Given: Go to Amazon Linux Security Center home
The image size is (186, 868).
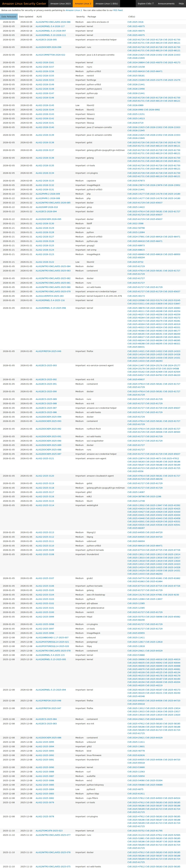Looking at the screenshot, I should click(x=24, y=4).
